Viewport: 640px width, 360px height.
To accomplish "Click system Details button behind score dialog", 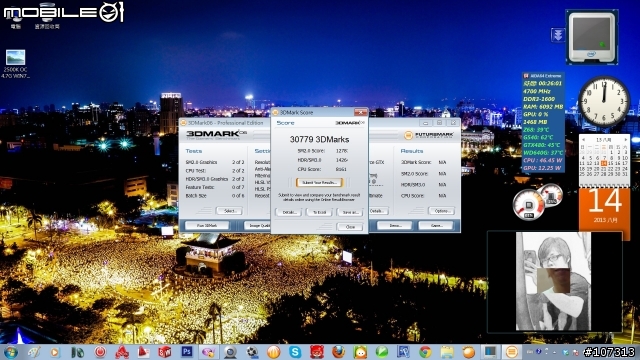I will (378, 211).
